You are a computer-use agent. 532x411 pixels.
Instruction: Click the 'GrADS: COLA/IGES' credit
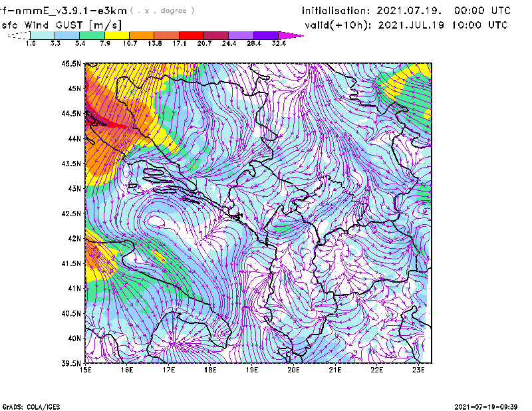click(31, 407)
